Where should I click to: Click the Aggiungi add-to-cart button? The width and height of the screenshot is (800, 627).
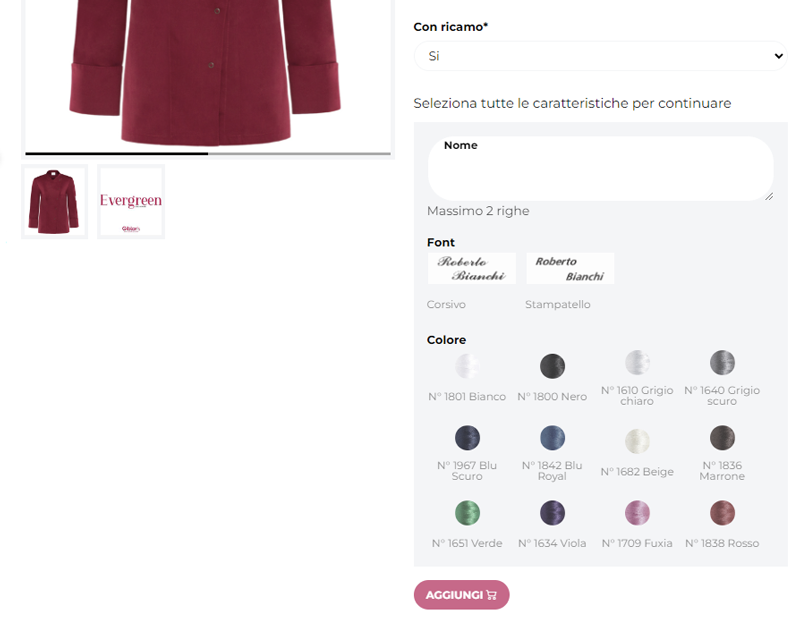point(461,595)
